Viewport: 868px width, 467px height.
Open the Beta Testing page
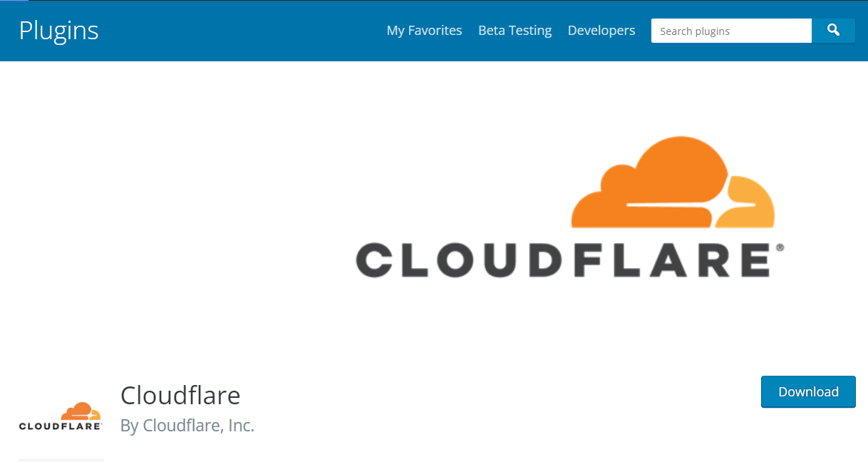(x=515, y=30)
